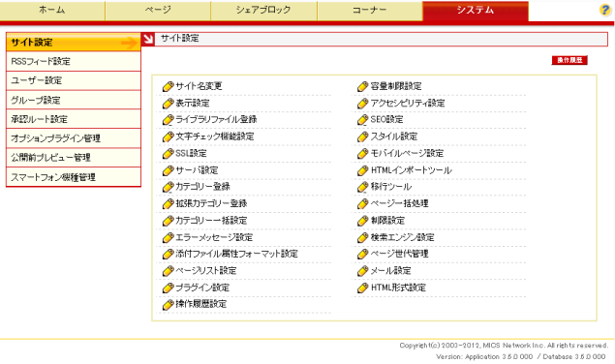Select サイト設定 in the sidebar

(74, 43)
